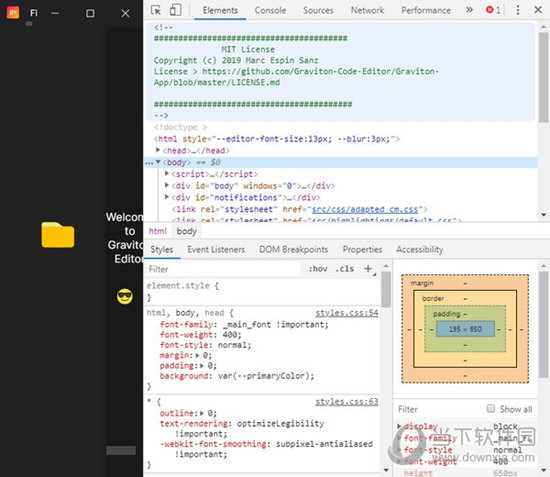Click the Welcome to Graviton Editor text

[x=125, y=238]
